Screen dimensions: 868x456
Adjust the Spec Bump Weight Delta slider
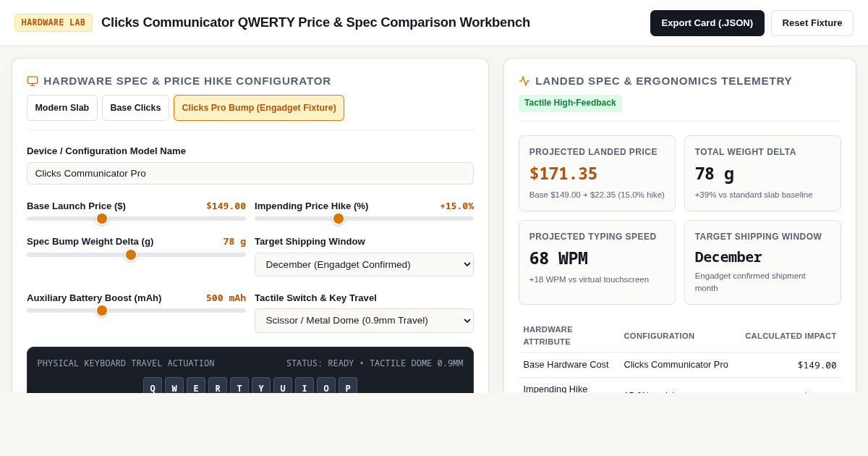coord(136,255)
